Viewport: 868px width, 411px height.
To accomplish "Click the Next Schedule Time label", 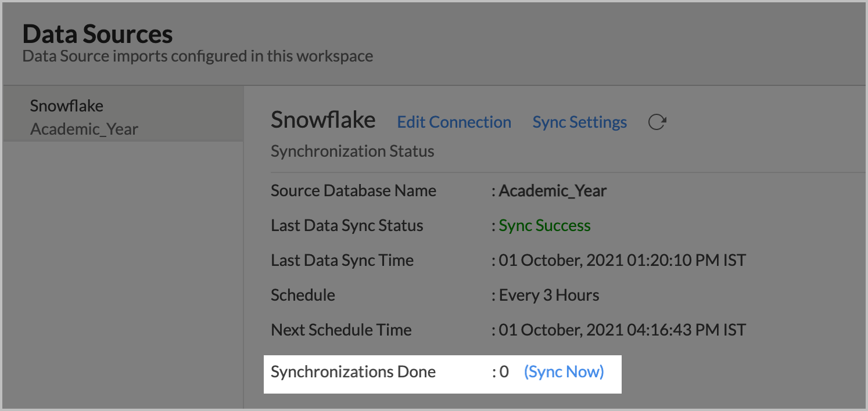I will click(341, 330).
